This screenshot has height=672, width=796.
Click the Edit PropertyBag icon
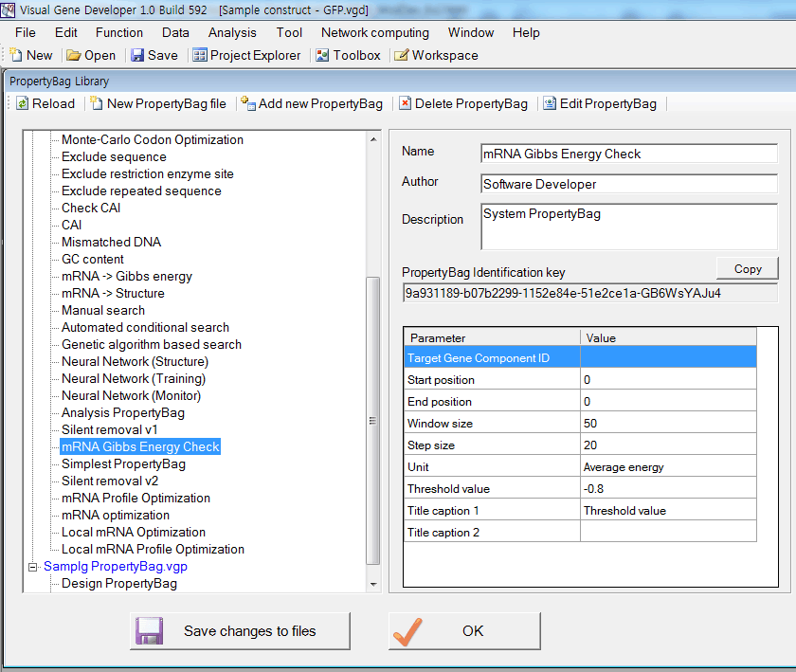pyautogui.click(x=550, y=103)
